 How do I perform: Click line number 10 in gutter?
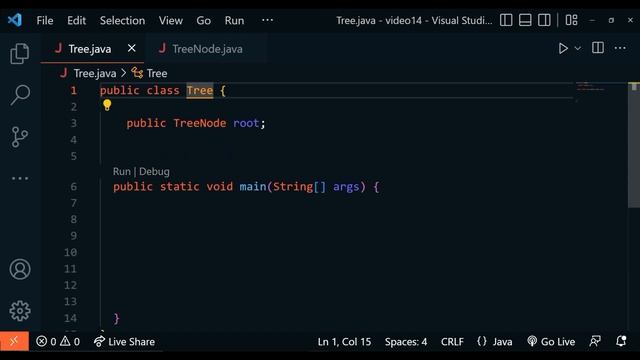(x=70, y=253)
